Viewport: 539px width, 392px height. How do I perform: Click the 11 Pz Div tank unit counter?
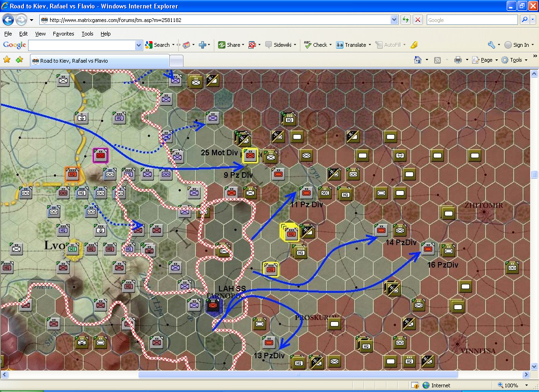(306, 193)
